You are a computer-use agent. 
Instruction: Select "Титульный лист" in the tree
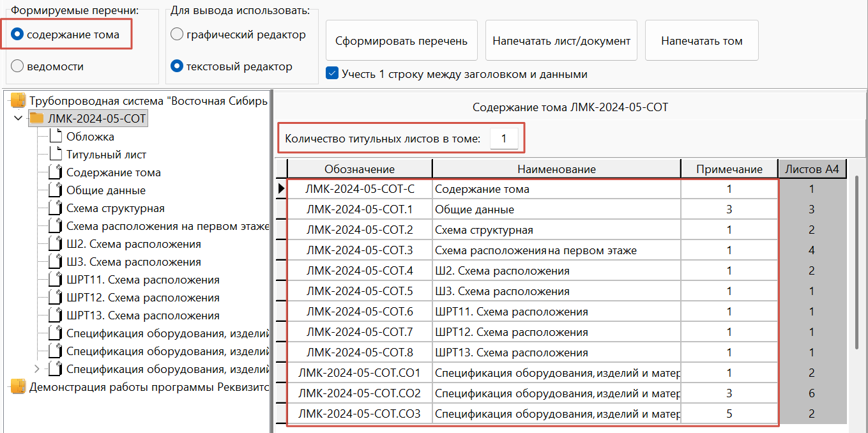coord(106,155)
